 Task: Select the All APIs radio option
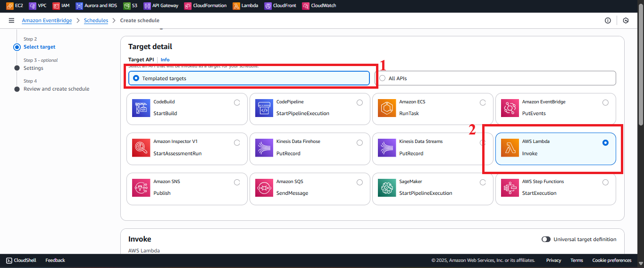point(383,78)
